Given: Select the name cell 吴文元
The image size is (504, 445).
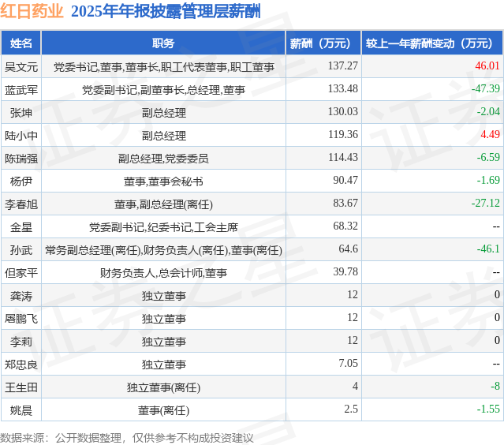Looking at the screenshot, I should coord(21,67).
